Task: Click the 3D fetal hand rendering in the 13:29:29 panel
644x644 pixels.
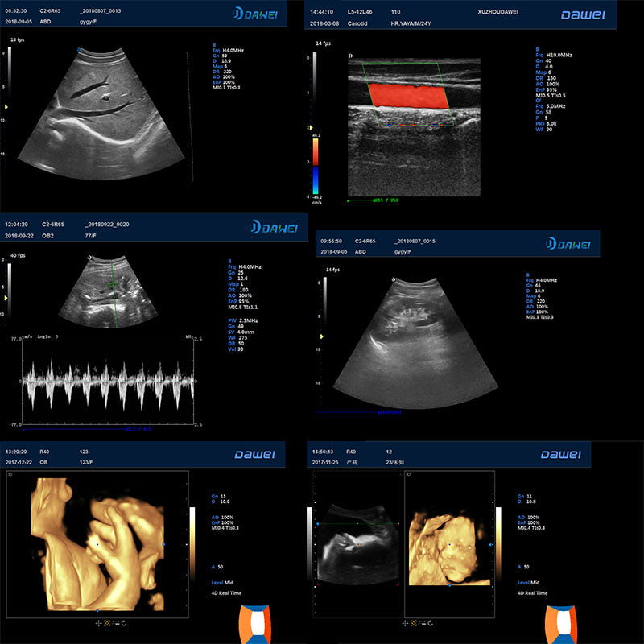Action: click(x=97, y=544)
